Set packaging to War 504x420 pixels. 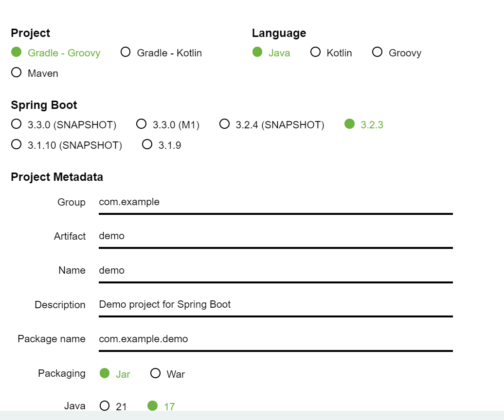(167, 374)
